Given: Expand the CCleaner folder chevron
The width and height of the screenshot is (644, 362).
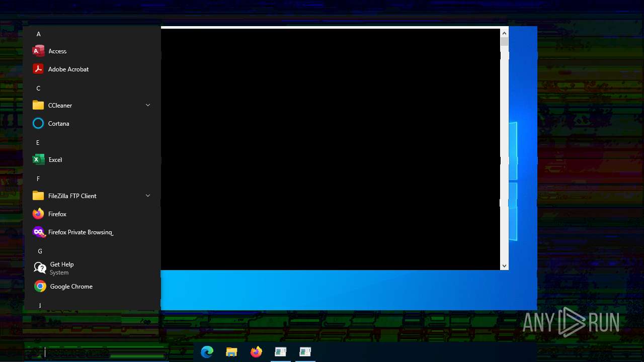Looking at the screenshot, I should click(x=148, y=105).
